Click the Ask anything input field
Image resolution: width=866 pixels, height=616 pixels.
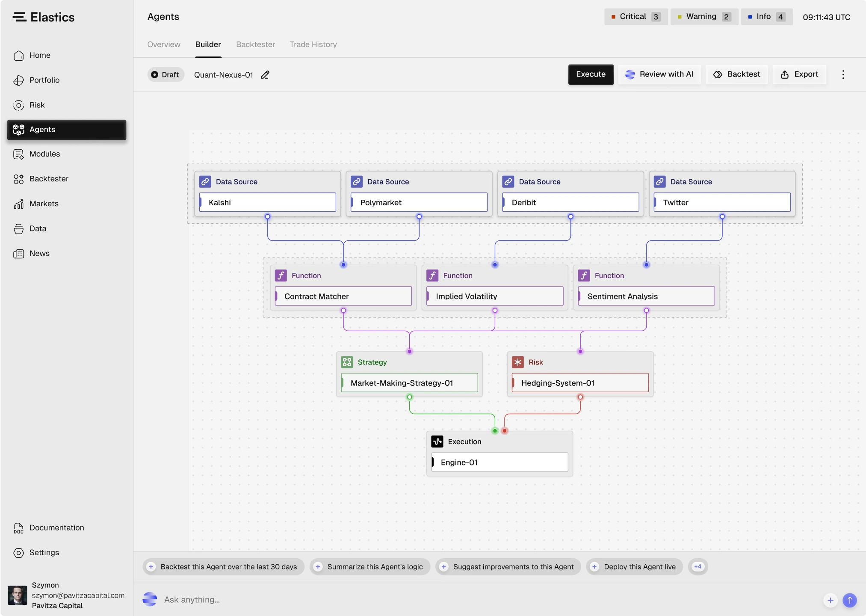tap(488, 600)
